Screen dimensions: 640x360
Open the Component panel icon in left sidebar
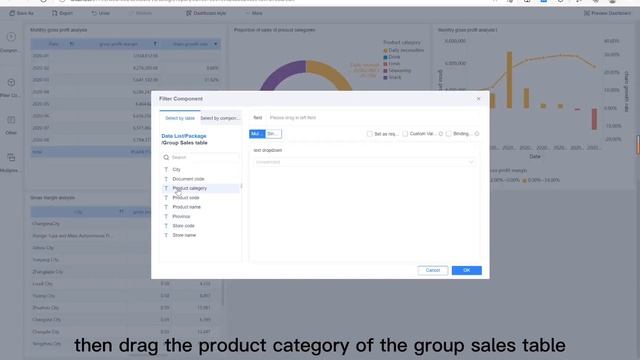click(11, 37)
